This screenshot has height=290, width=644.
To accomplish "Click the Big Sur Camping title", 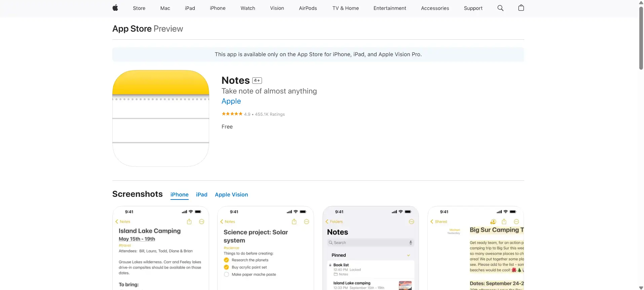I will 497,230.
